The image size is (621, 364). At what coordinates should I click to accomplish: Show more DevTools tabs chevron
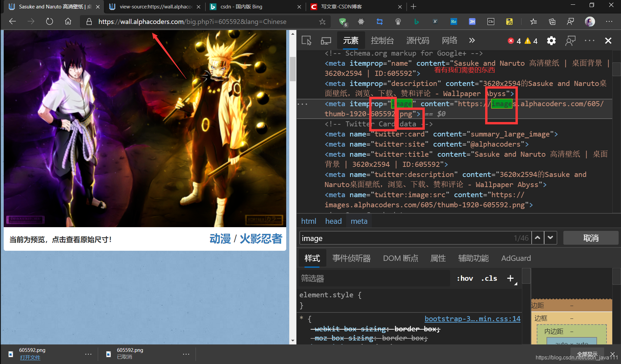[x=472, y=40]
